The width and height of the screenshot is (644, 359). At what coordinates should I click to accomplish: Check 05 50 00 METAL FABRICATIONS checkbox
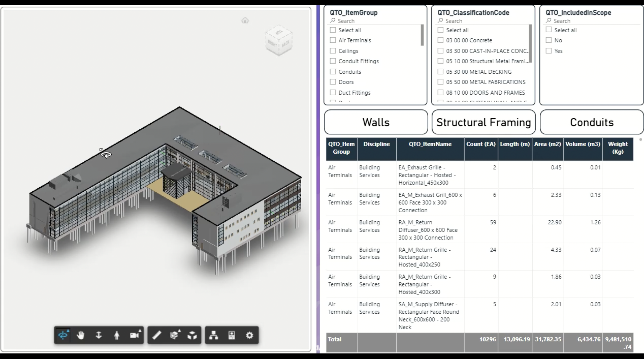tap(440, 82)
